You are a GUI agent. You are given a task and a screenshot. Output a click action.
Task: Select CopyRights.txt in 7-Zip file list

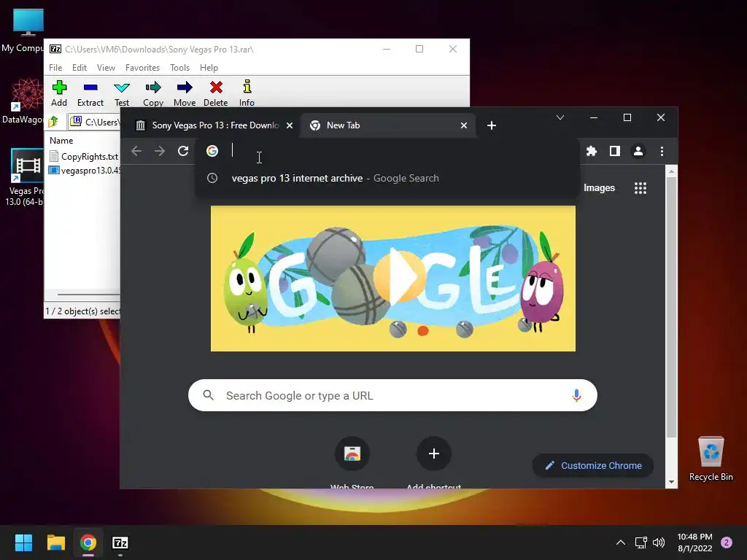point(84,156)
